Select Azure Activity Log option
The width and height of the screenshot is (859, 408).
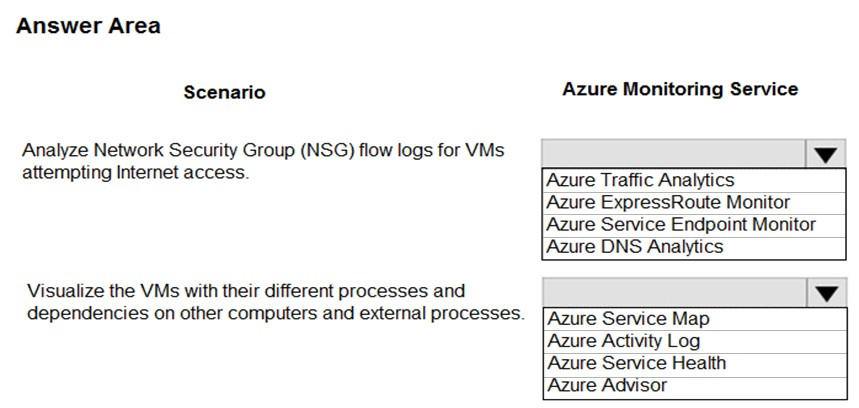coord(694,341)
